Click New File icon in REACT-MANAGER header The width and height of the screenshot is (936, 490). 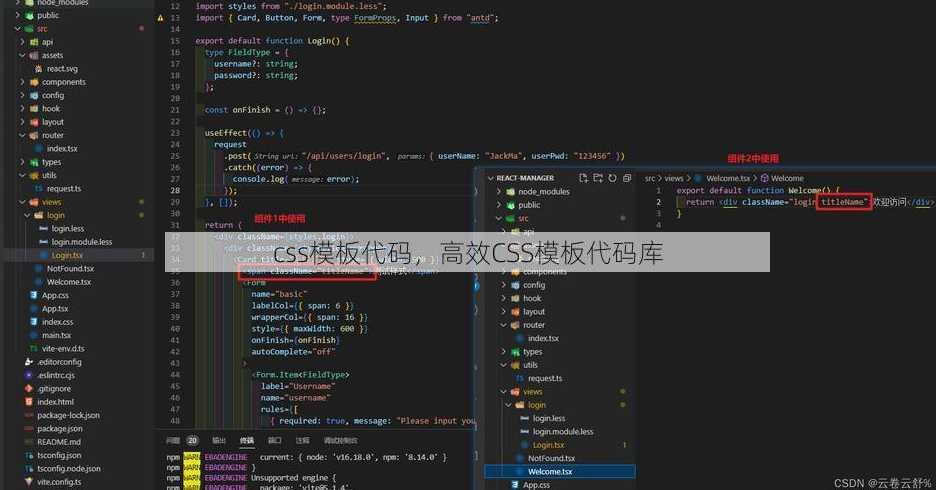583,178
